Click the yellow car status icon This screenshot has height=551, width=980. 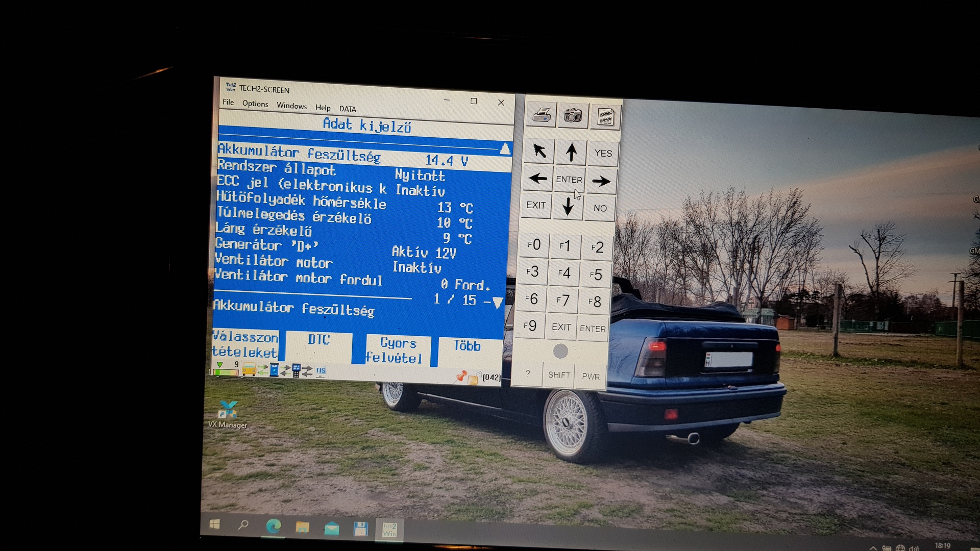click(x=249, y=369)
